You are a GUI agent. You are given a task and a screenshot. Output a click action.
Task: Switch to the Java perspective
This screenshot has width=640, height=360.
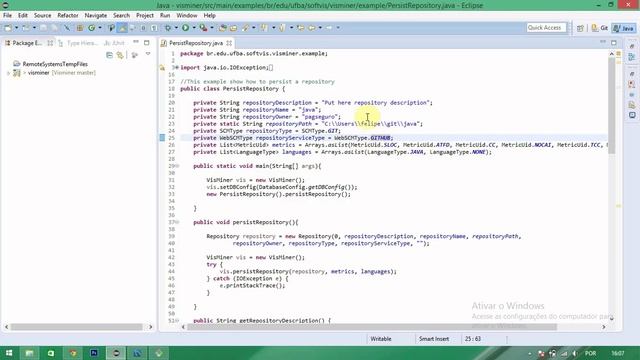coord(624,28)
